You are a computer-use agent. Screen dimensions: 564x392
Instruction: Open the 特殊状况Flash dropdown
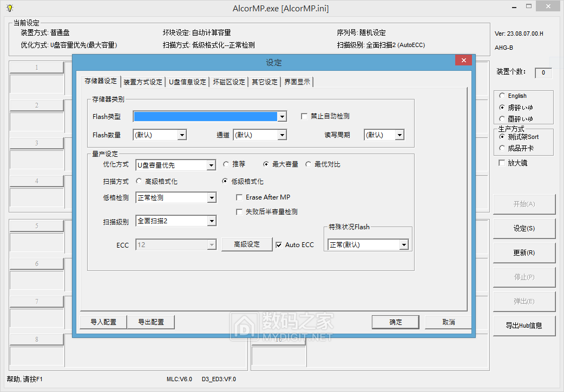point(403,245)
